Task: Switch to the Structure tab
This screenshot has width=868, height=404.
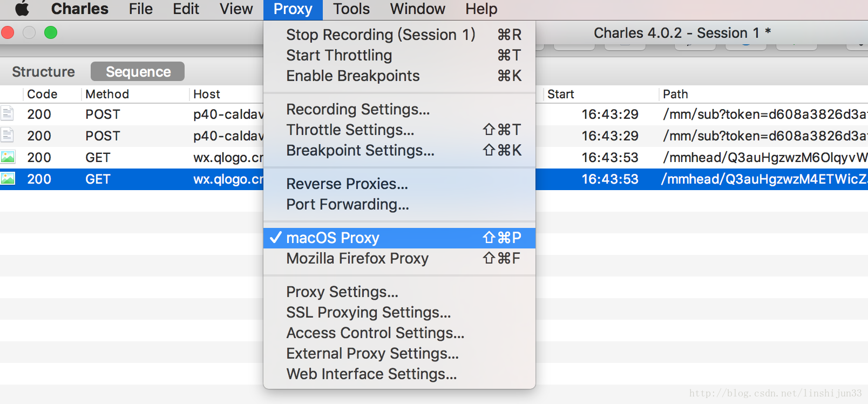Action: coord(44,72)
